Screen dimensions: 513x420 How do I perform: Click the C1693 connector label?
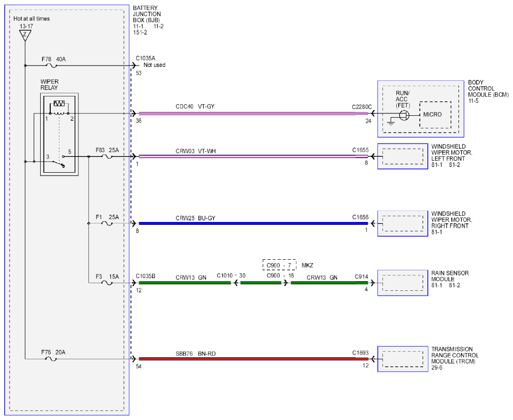[x=360, y=353]
